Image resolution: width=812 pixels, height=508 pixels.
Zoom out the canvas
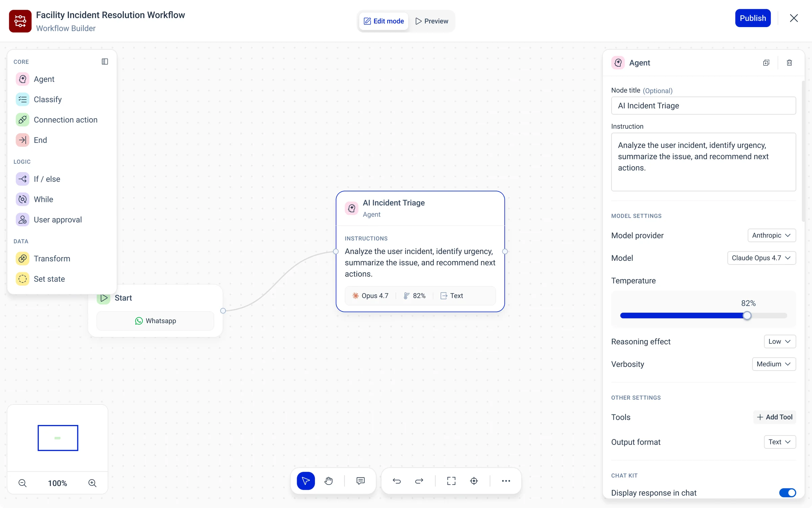pos(22,483)
